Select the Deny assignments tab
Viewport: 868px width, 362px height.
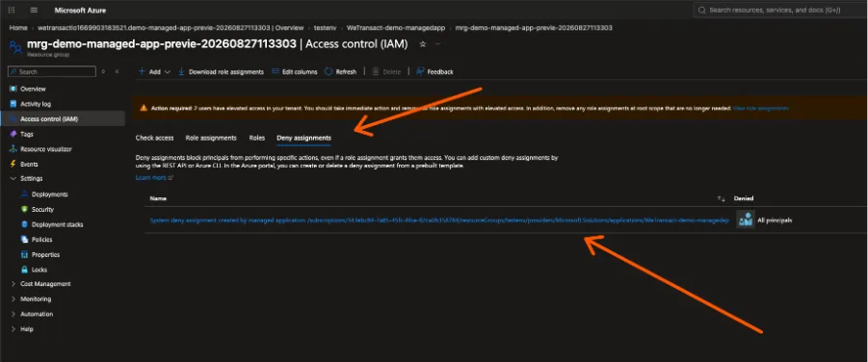[303, 138]
